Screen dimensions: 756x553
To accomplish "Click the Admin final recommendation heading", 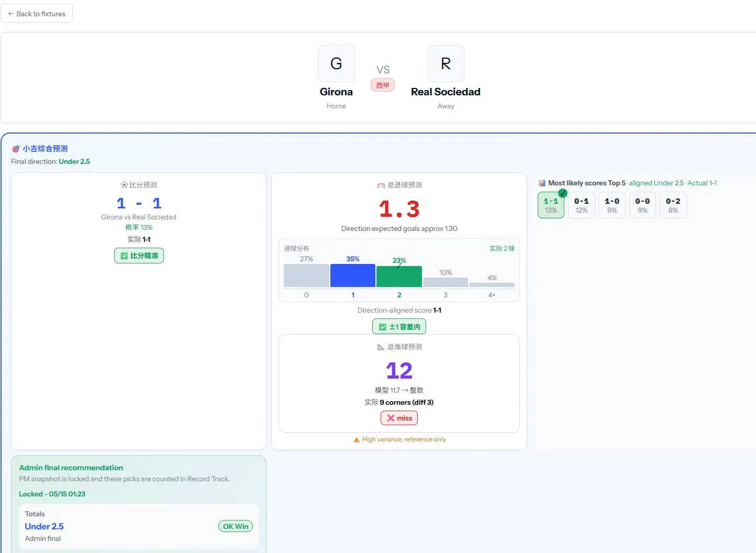I will click(71, 468).
